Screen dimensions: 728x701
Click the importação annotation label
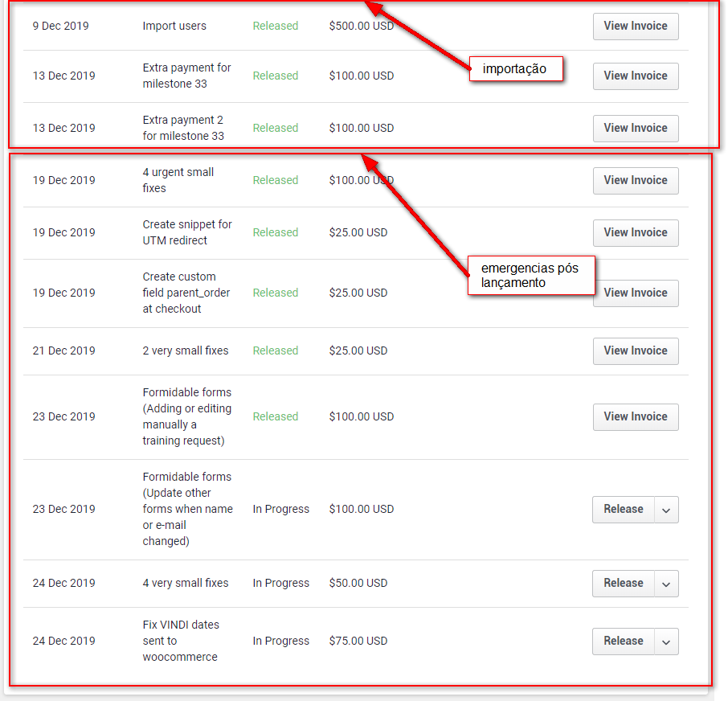pyautogui.click(x=515, y=69)
